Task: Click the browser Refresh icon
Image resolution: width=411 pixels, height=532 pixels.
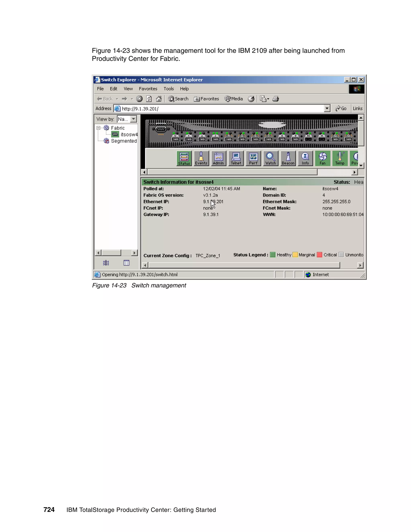Action: 149,99
